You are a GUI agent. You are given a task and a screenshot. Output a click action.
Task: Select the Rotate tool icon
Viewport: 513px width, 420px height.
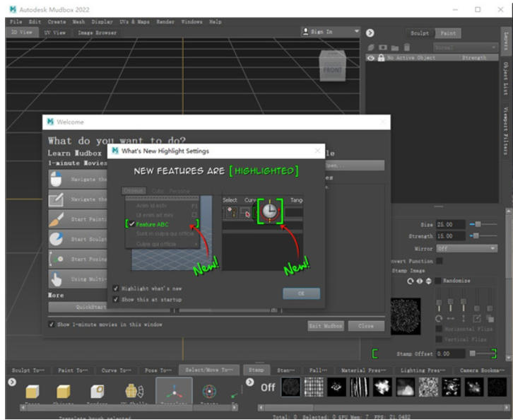tap(209, 392)
